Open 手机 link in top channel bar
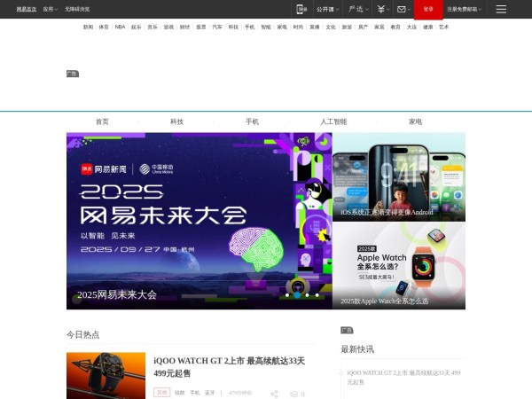 tap(249, 27)
